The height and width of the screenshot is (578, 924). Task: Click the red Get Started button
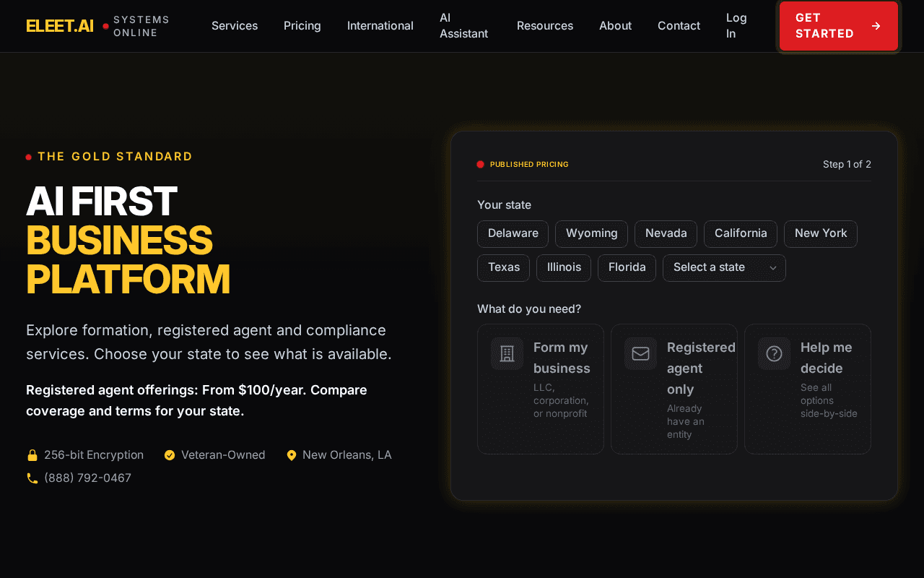[839, 26]
